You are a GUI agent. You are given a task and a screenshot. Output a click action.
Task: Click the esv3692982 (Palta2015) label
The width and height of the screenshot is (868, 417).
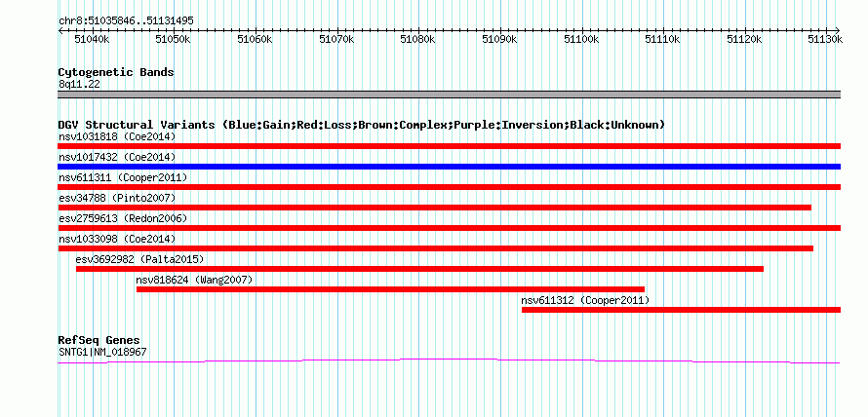click(140, 259)
